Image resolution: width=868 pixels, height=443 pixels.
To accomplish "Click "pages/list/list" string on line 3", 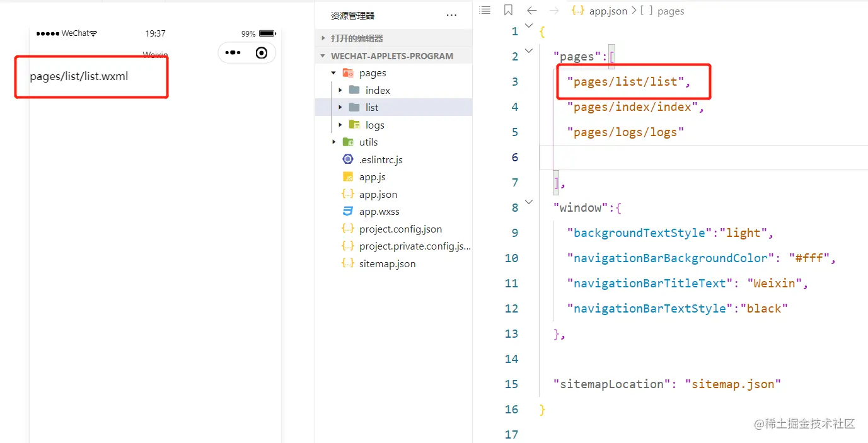I will tap(625, 81).
